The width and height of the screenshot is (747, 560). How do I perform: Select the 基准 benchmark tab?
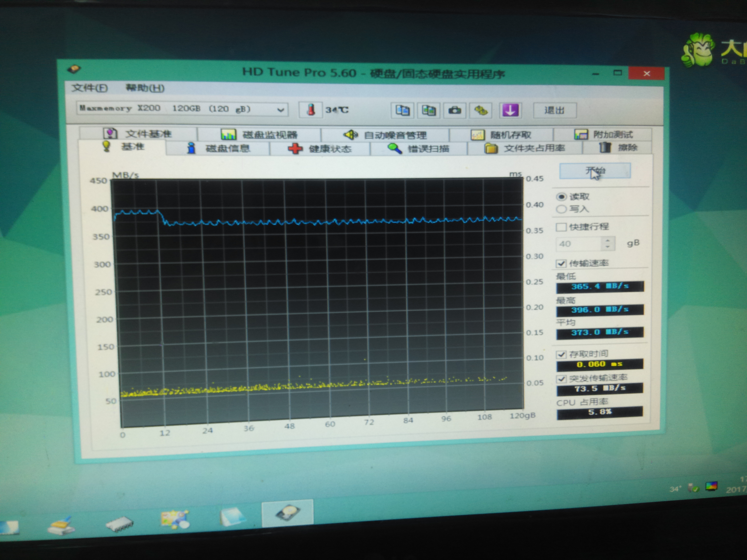[123, 147]
